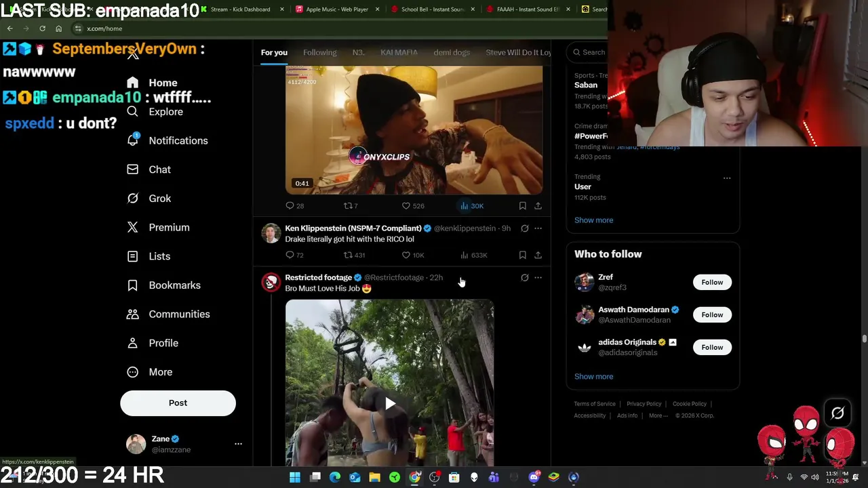The width and height of the screenshot is (868, 488).
Task: Follow Aswath Damodaran
Action: click(x=712, y=314)
